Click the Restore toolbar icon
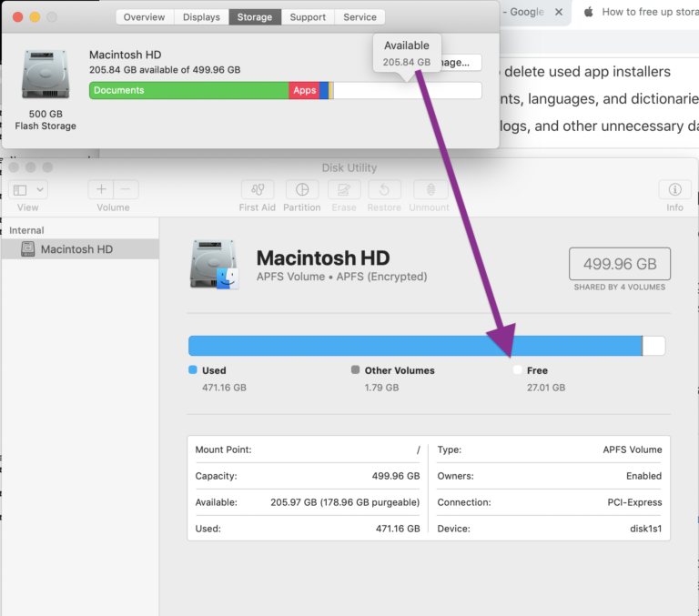 point(384,190)
